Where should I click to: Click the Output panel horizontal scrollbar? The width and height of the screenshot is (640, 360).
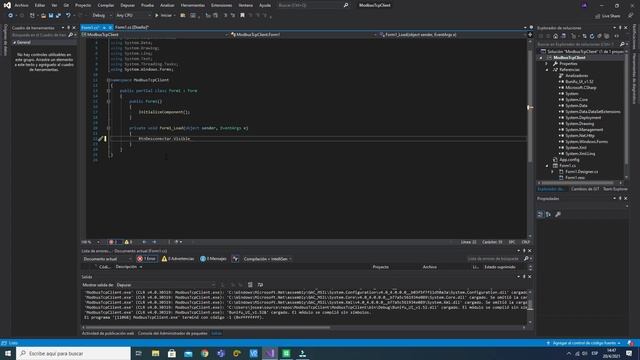click(207, 327)
